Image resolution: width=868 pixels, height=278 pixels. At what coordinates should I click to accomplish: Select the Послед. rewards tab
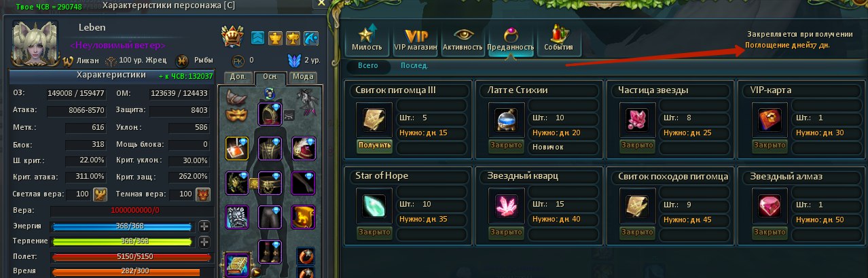[x=414, y=66]
